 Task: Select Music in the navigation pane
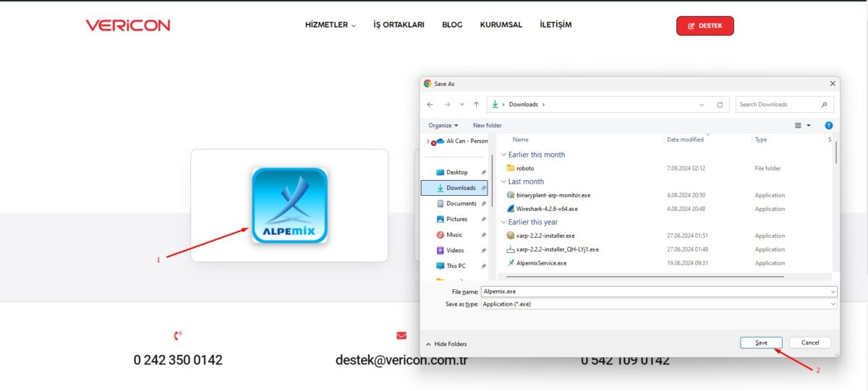coord(454,235)
